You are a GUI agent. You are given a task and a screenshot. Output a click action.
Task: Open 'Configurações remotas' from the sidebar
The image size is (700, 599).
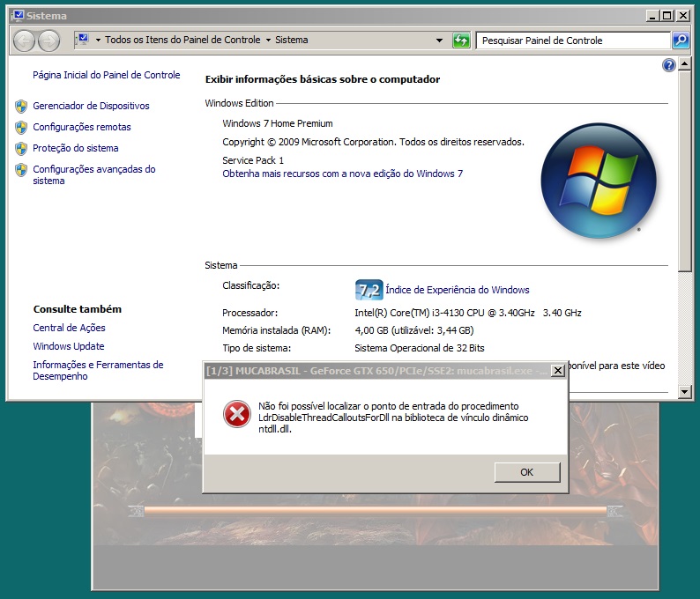[81, 127]
